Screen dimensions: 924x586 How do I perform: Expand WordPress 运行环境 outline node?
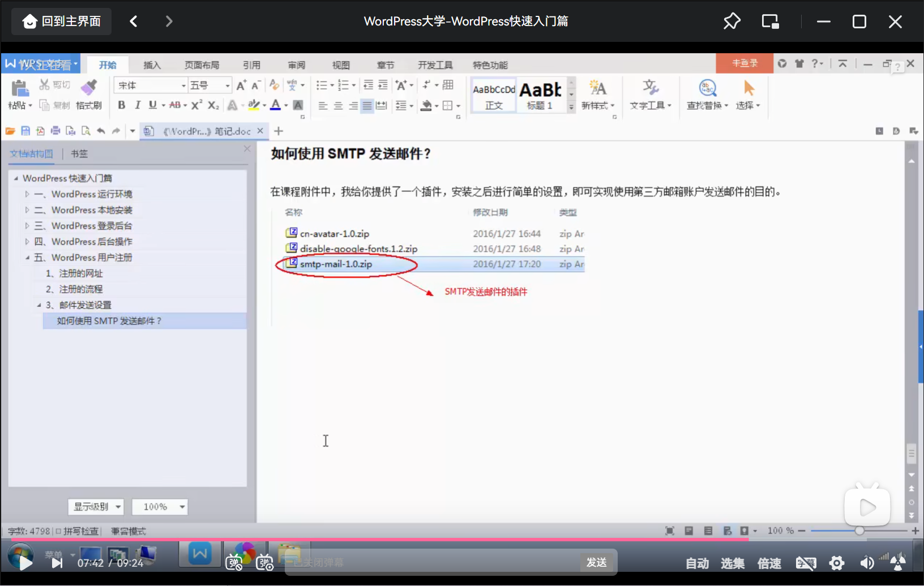(27, 194)
